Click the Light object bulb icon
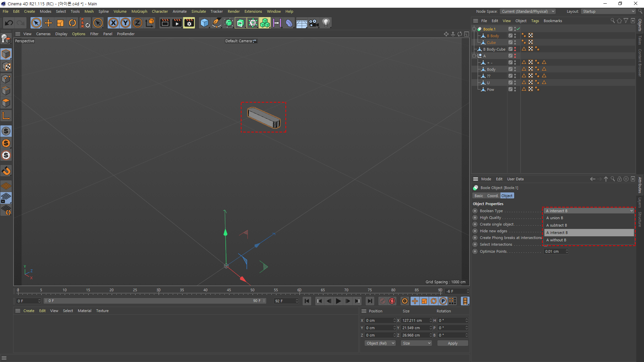The height and width of the screenshot is (362, 644). tap(326, 23)
